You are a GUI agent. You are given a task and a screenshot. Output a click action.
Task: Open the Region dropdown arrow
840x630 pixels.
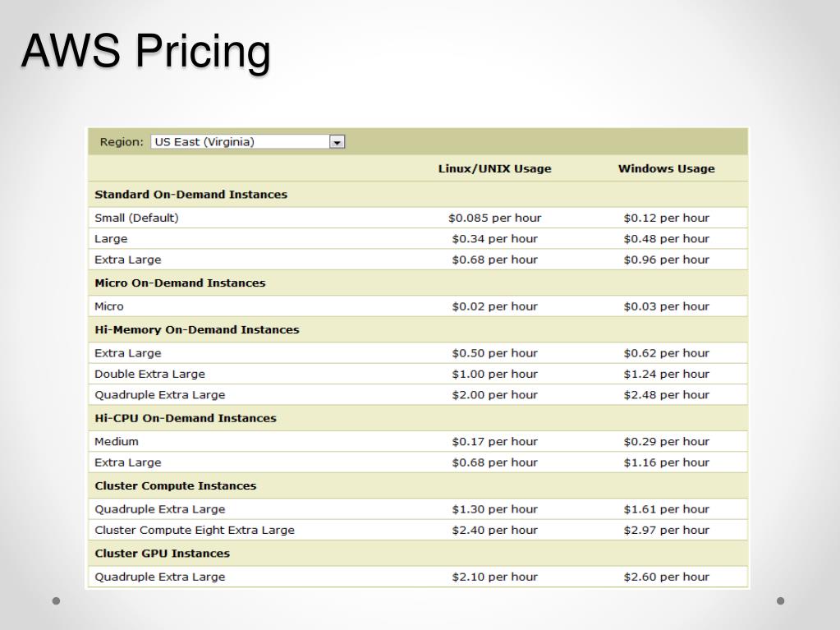coord(337,142)
